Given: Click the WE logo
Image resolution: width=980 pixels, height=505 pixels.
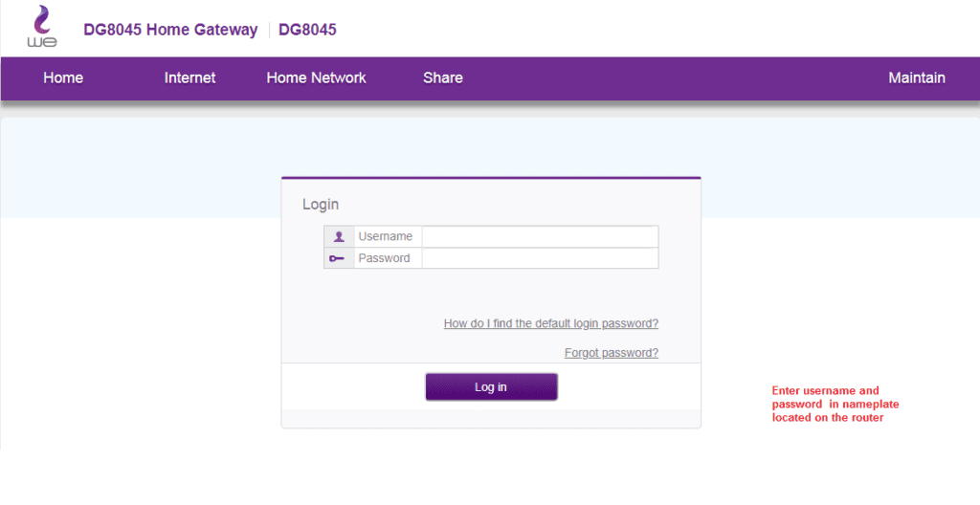Looking at the screenshot, I should [x=42, y=27].
